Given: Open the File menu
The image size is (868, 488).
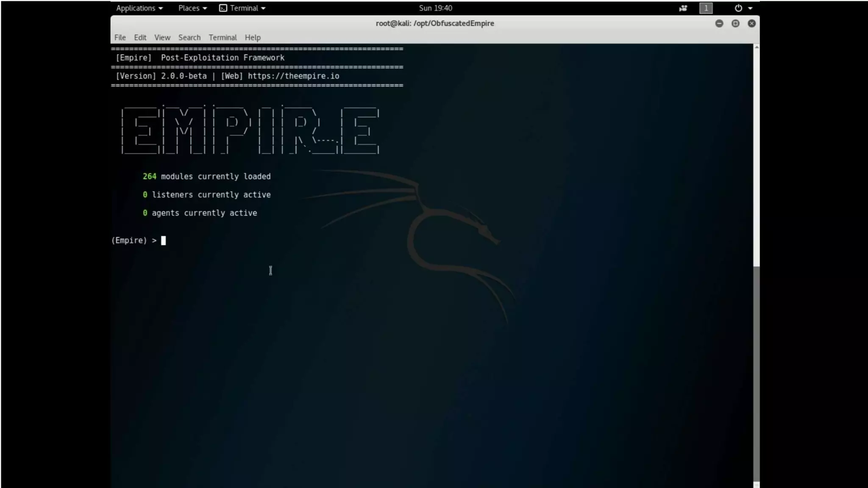Looking at the screenshot, I should (120, 37).
